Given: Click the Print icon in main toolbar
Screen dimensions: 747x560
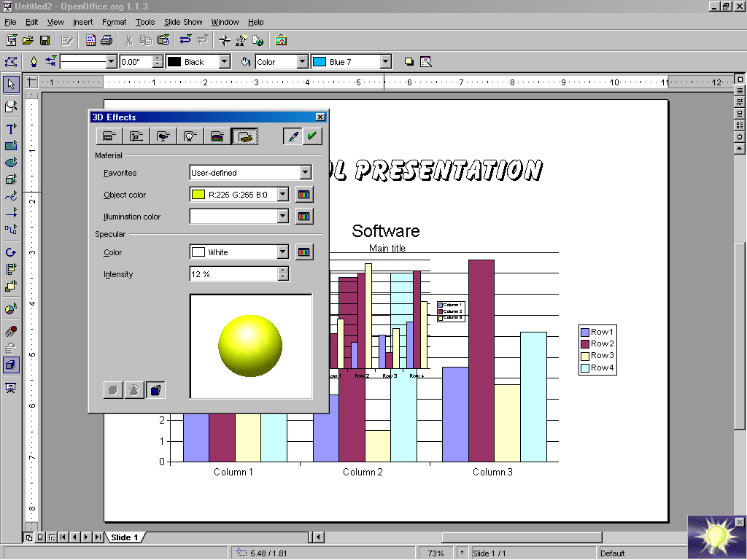Looking at the screenshot, I should (x=107, y=40).
